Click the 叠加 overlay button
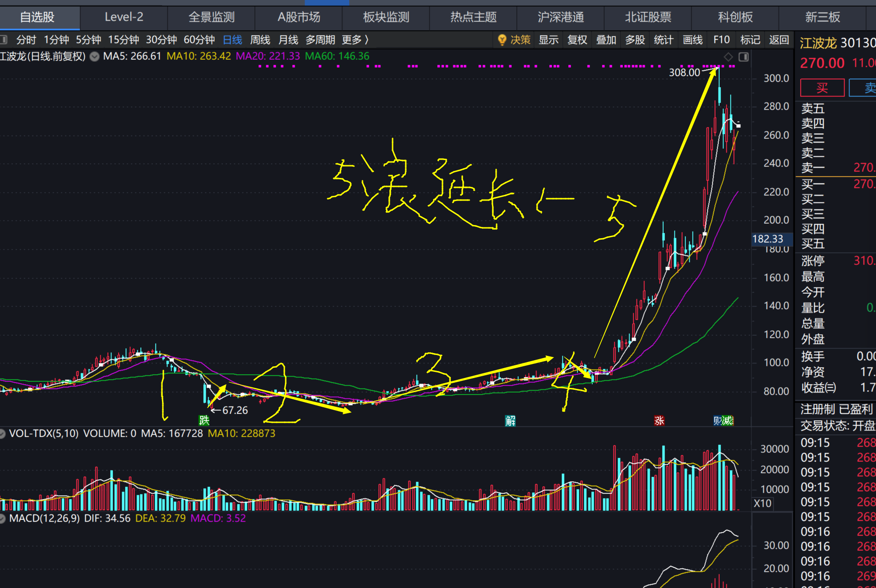The image size is (876, 588). tap(606, 40)
